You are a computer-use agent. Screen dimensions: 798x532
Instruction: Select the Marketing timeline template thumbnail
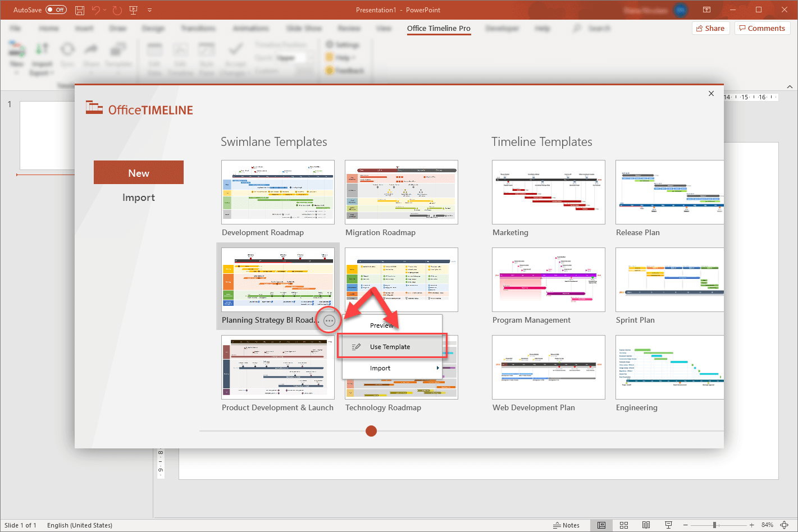[x=548, y=192]
